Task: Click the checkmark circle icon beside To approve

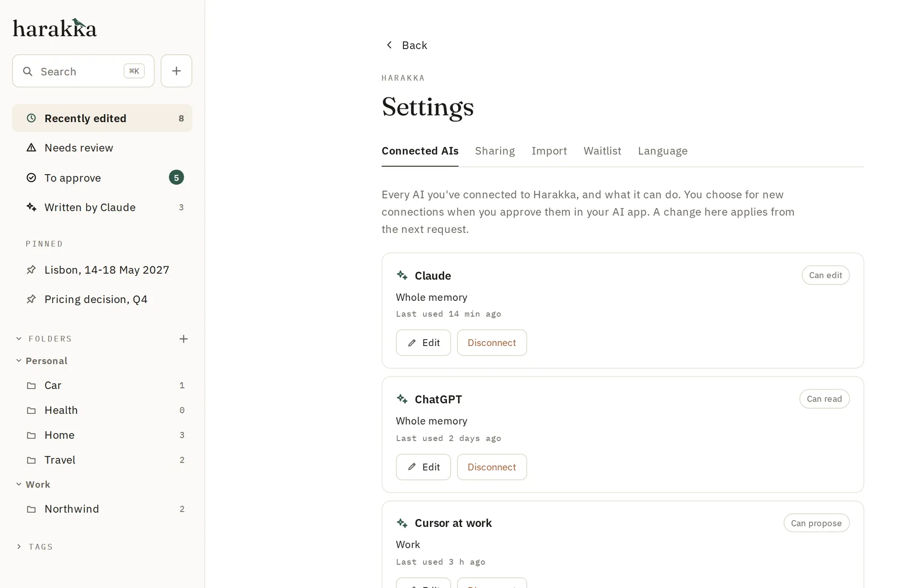Action: [32, 178]
